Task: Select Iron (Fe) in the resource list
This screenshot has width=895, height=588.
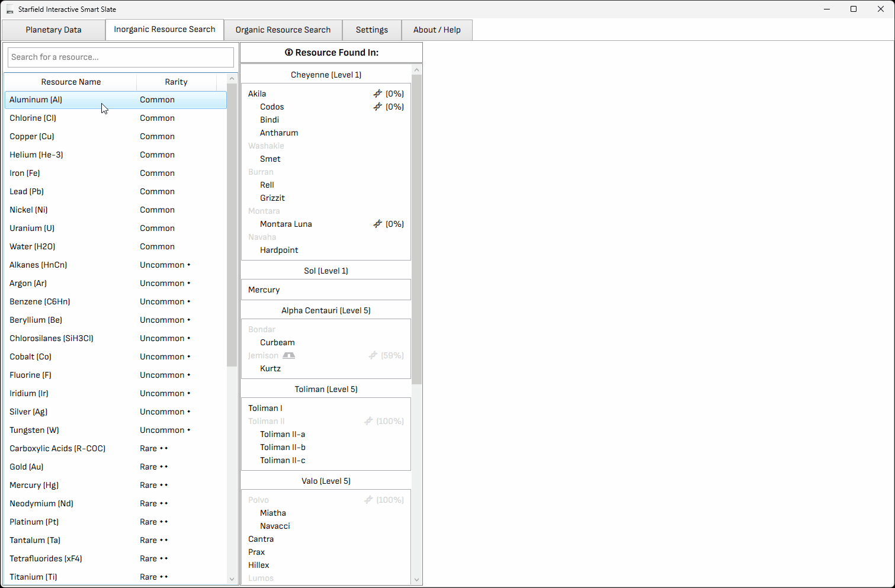Action: pos(116,173)
